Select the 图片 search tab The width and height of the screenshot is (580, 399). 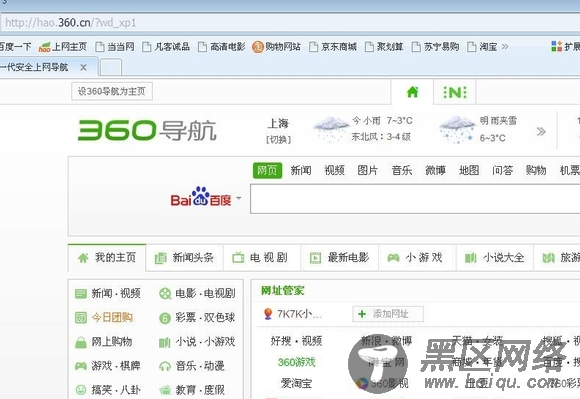point(368,170)
